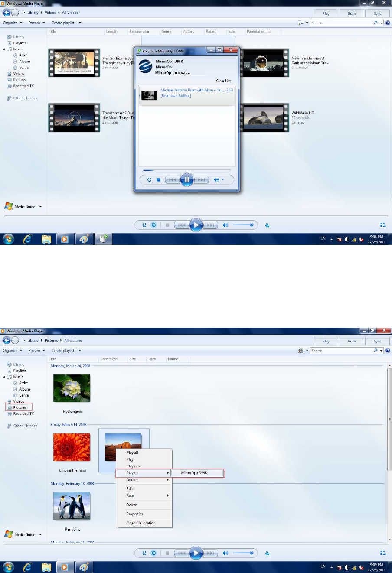Image resolution: width=392 pixels, height=573 pixels.
Task: Adjust volume slider in Videos library window
Action: (x=243, y=225)
